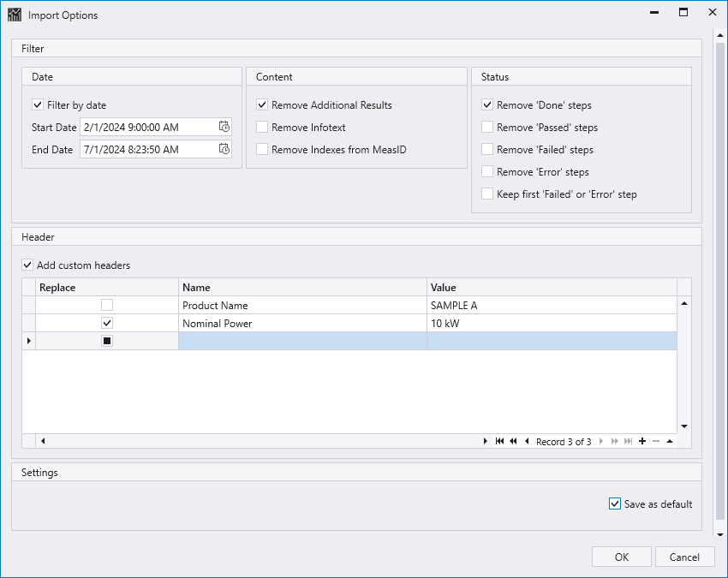Click the Cancel button
Screen dimensions: 728x578
pos(684,557)
